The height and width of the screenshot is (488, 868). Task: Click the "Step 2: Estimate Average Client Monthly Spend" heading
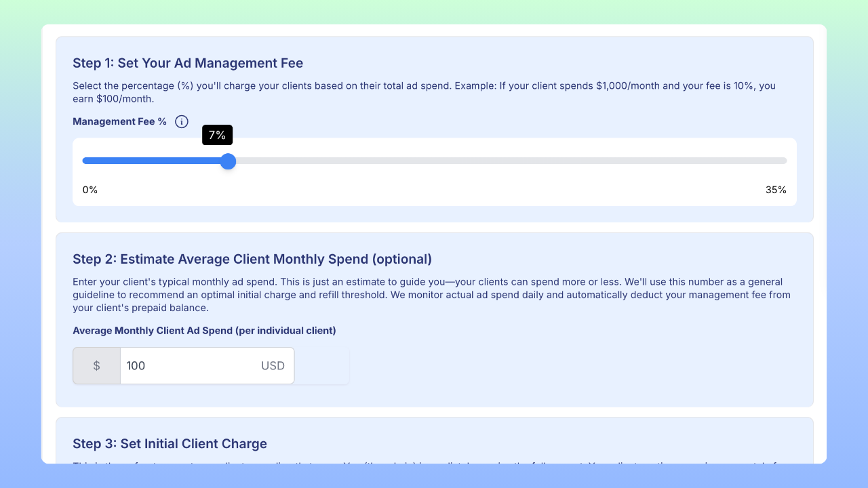coord(254,259)
